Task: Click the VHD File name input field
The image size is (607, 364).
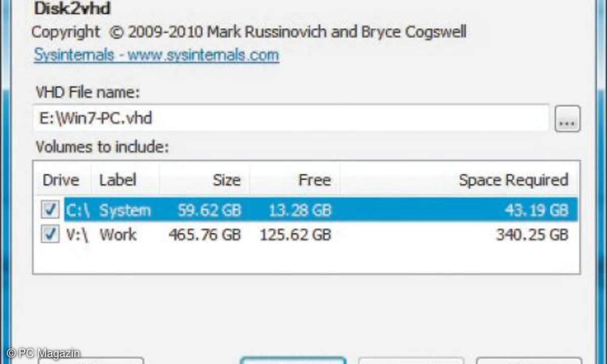Action: (291, 118)
